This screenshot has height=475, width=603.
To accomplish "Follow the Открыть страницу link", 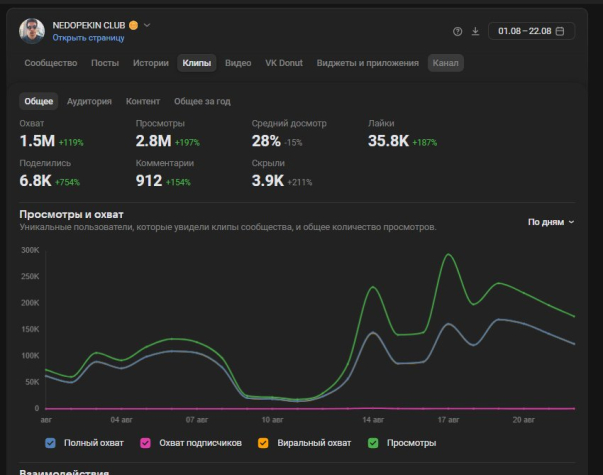I will tap(88, 38).
